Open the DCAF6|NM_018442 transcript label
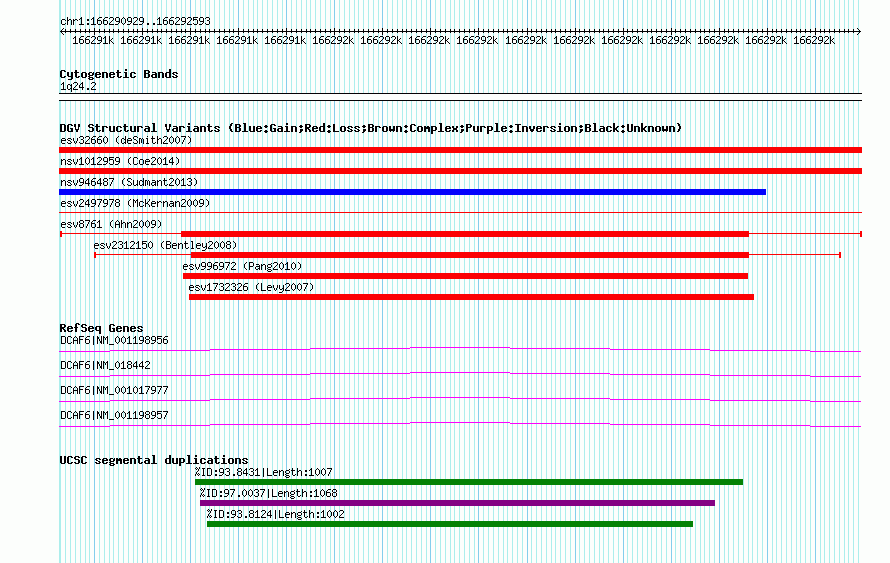890x563 pixels. pos(106,365)
